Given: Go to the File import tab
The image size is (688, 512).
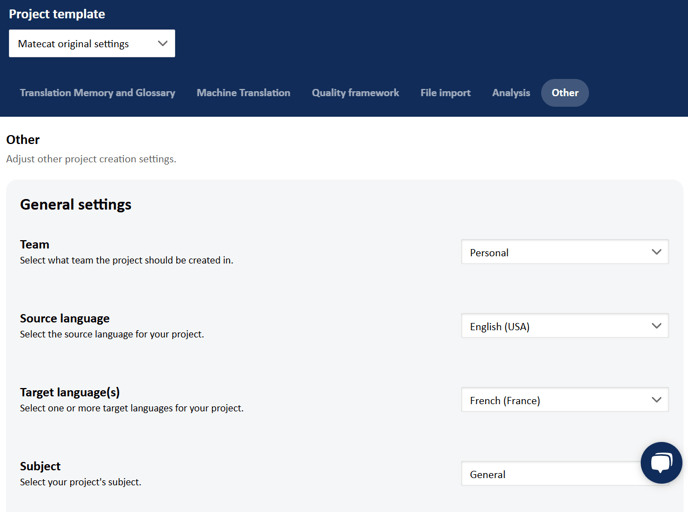Looking at the screenshot, I should tap(445, 93).
